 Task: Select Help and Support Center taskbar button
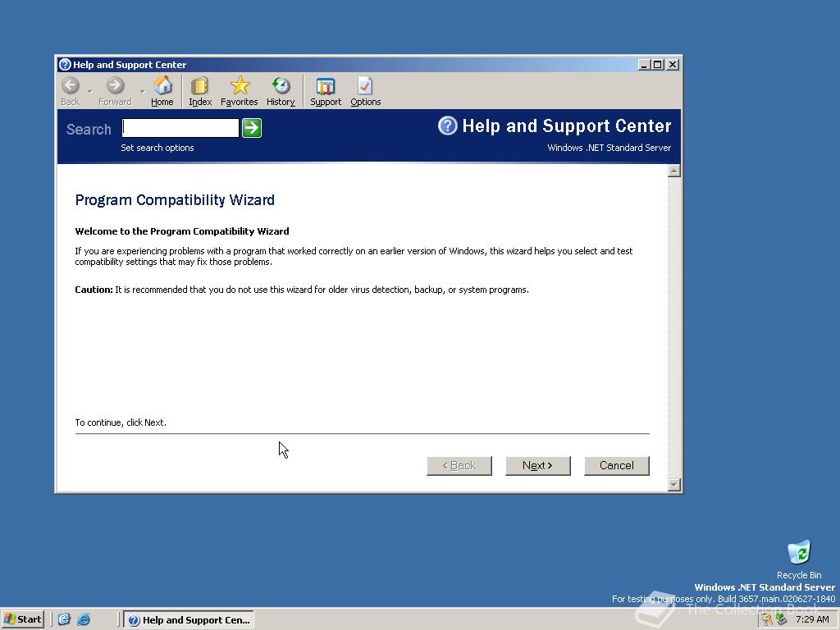pyautogui.click(x=189, y=620)
